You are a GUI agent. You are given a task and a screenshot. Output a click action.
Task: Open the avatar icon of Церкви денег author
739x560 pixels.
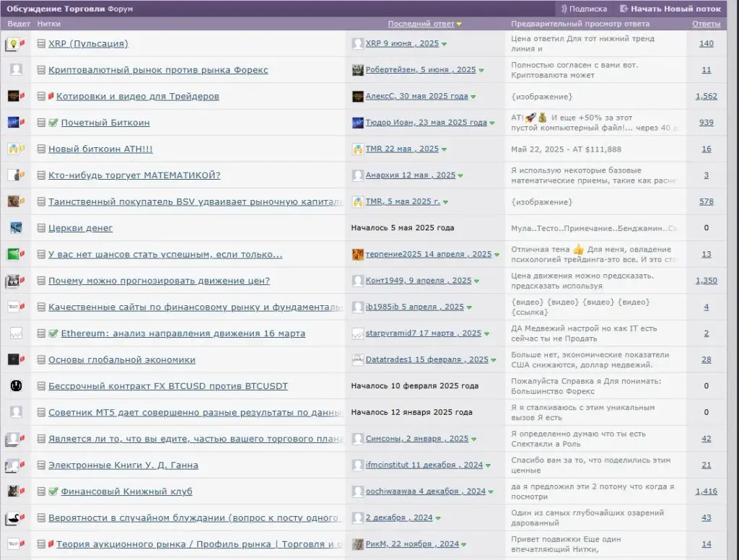(16, 227)
